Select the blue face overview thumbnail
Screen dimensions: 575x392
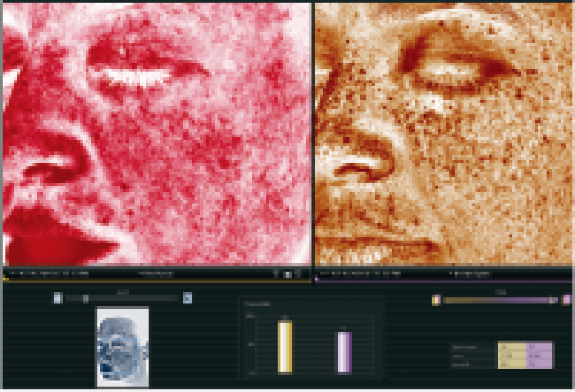(122, 347)
